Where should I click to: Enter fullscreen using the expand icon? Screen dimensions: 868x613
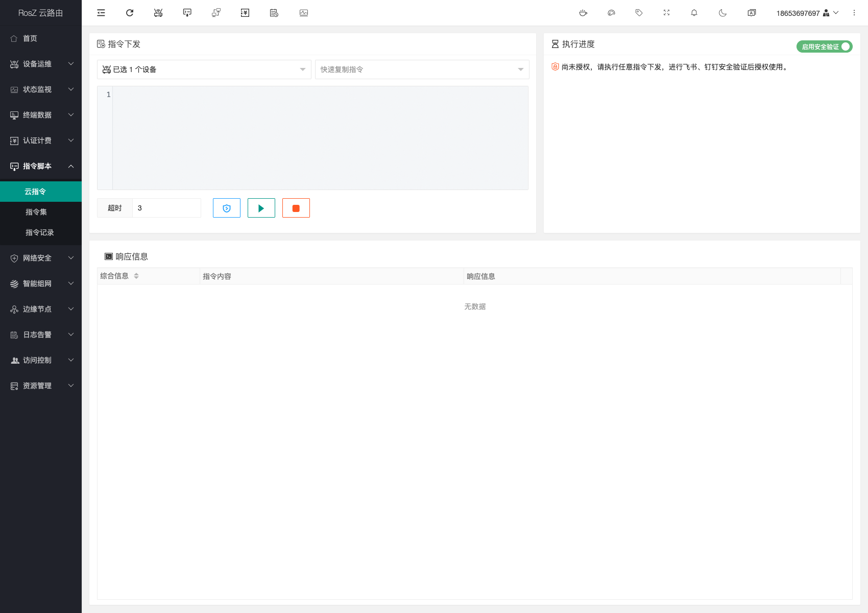(666, 13)
